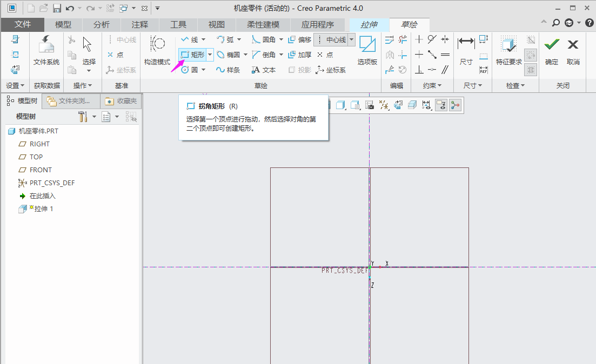Switch to the 视图 ribbon tab

[x=217, y=25]
